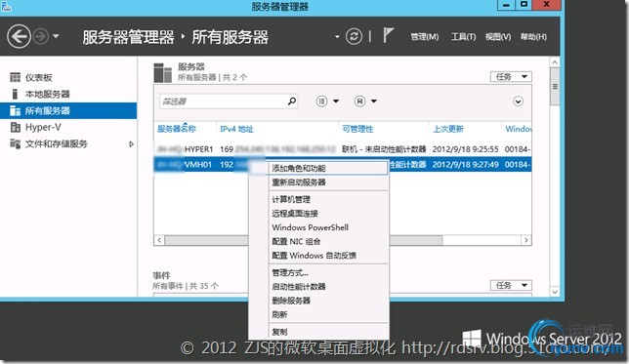This screenshot has width=629, height=364.
Task: Click the 文件和存储服务 icon
Action: 16,143
